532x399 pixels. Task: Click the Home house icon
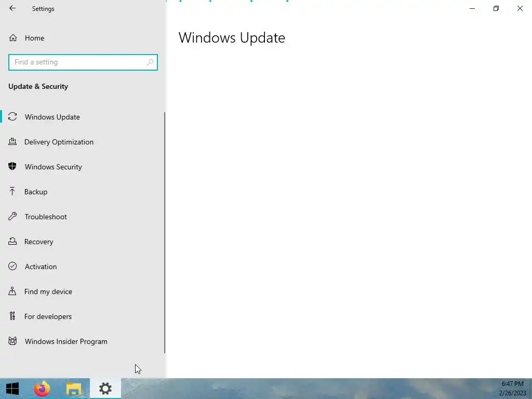[13, 37]
